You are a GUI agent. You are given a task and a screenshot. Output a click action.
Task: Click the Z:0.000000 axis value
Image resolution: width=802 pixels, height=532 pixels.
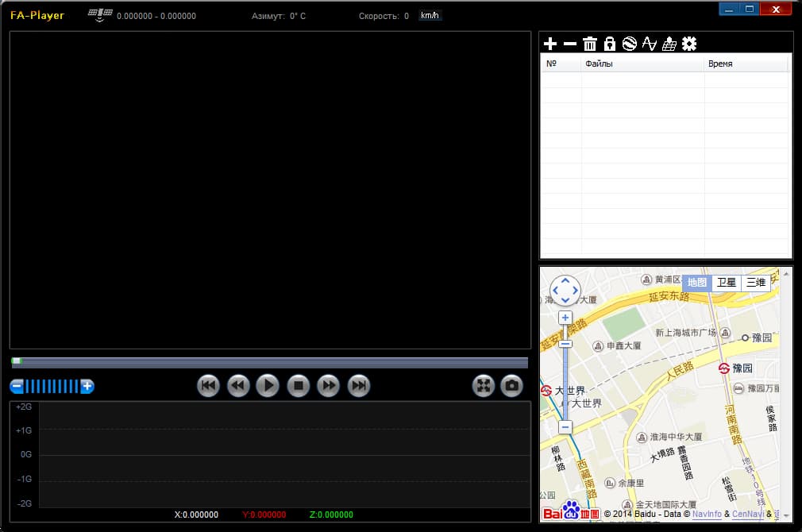[331, 515]
